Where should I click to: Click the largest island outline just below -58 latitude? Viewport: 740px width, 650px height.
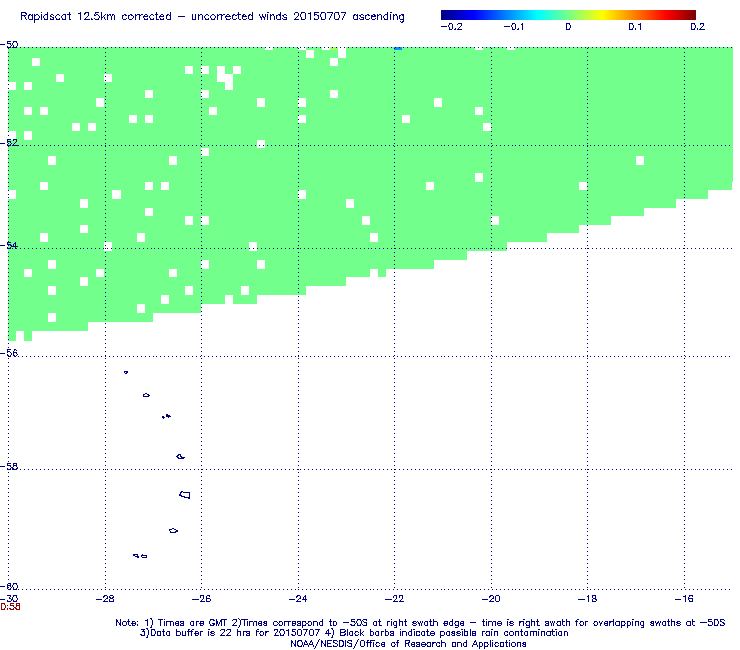[185, 495]
